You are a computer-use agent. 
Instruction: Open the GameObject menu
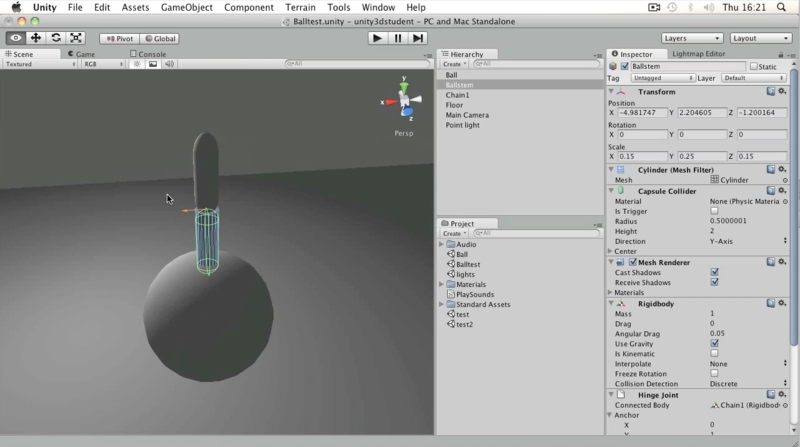(x=187, y=7)
